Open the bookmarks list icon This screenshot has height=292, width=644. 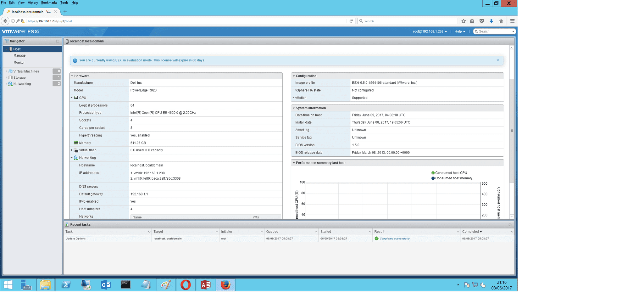[472, 21]
